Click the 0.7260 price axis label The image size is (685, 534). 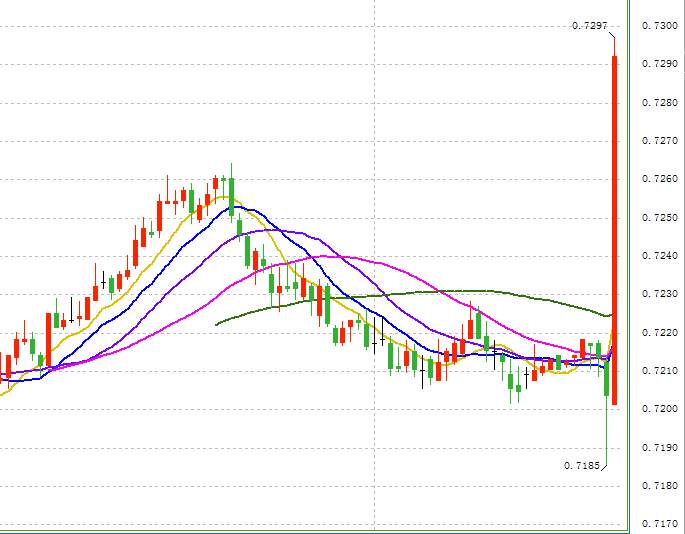point(660,179)
